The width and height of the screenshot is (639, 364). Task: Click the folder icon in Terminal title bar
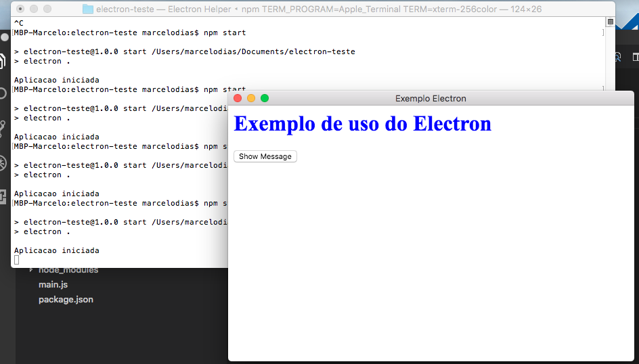click(x=88, y=9)
